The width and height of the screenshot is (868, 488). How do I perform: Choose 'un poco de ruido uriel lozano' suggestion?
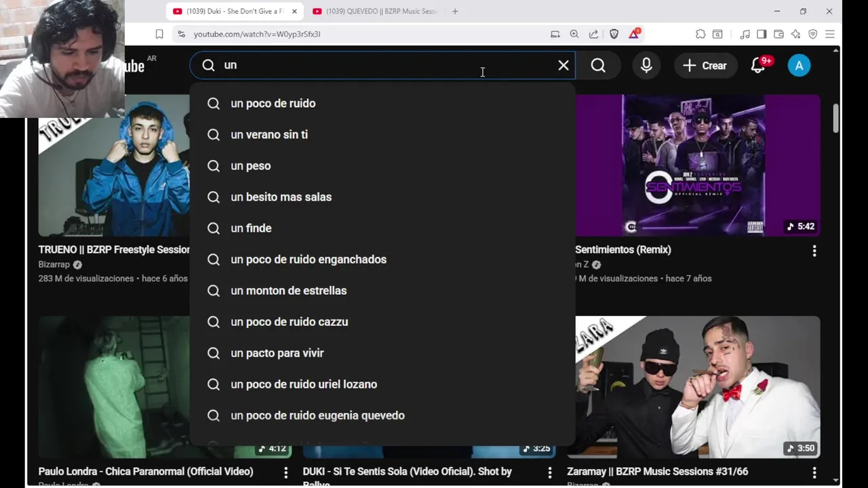pyautogui.click(x=382, y=384)
